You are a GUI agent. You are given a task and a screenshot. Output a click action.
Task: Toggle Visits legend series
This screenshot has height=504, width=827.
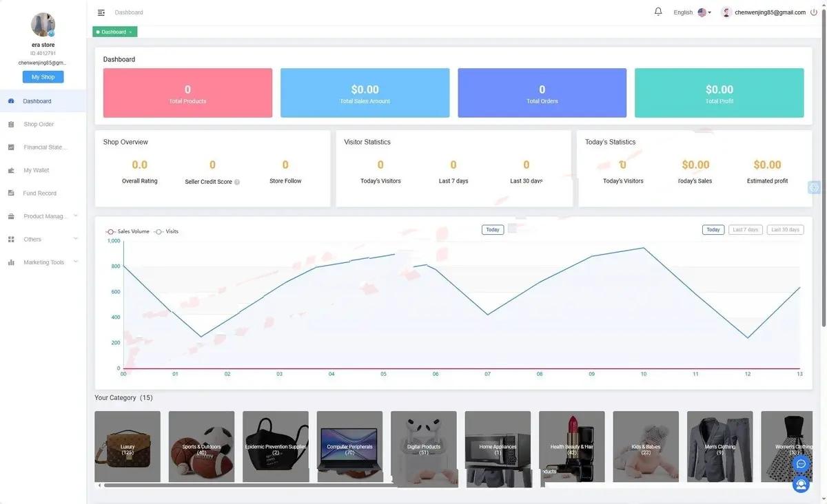pos(166,231)
